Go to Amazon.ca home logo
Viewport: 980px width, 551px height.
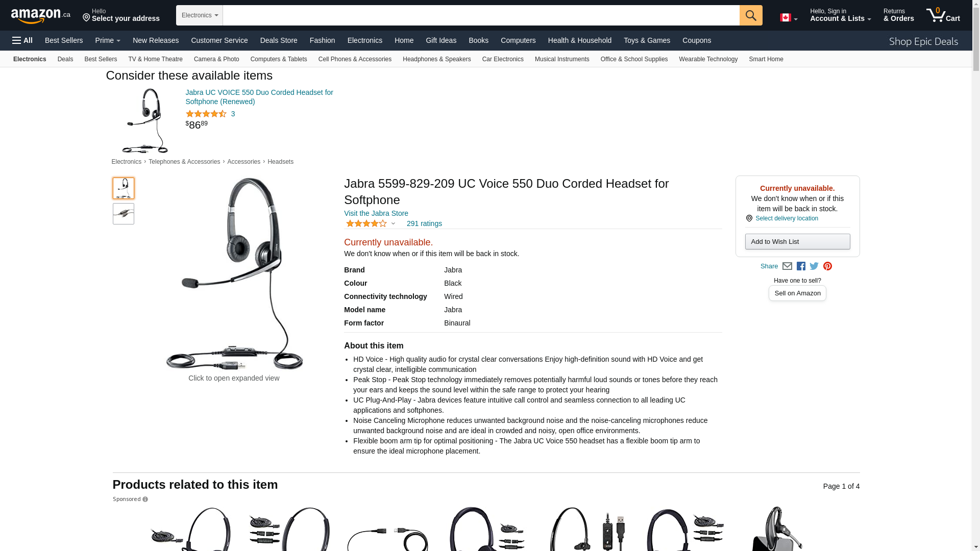41,16
